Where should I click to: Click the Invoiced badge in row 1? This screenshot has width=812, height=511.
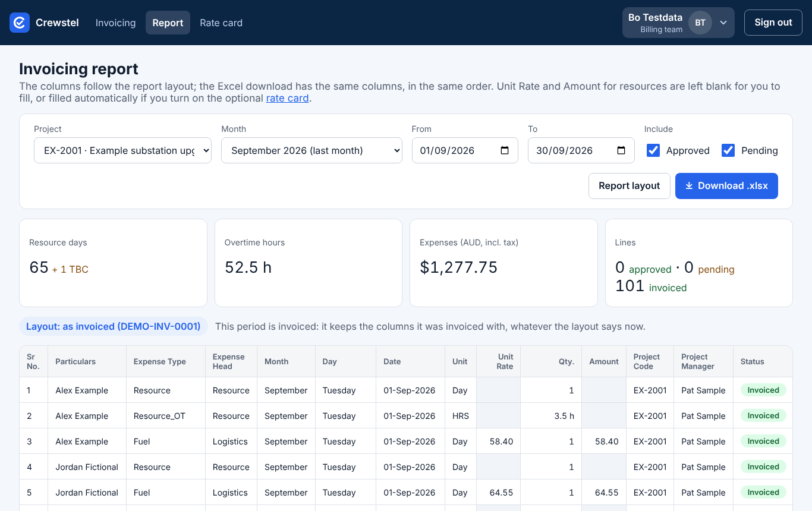(x=763, y=390)
